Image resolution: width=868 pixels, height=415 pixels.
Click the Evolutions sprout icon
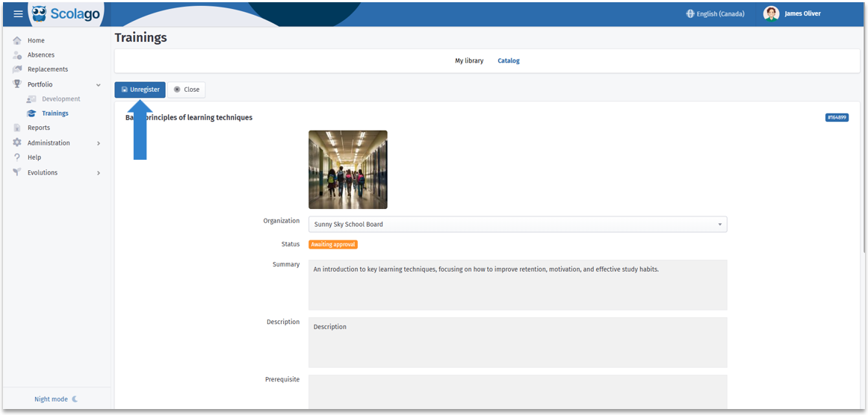17,172
